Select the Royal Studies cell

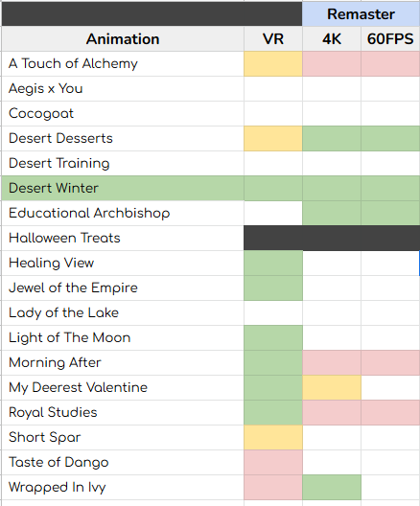point(123,412)
